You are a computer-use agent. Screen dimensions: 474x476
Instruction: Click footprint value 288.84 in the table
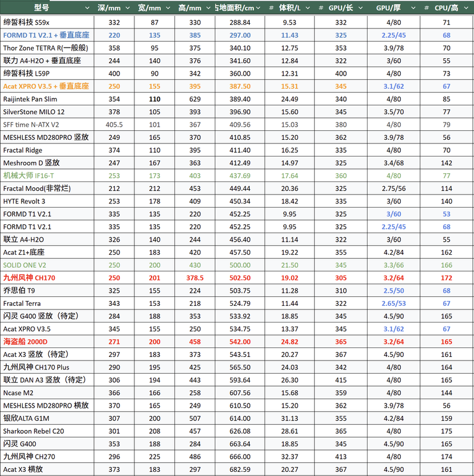[240, 22]
